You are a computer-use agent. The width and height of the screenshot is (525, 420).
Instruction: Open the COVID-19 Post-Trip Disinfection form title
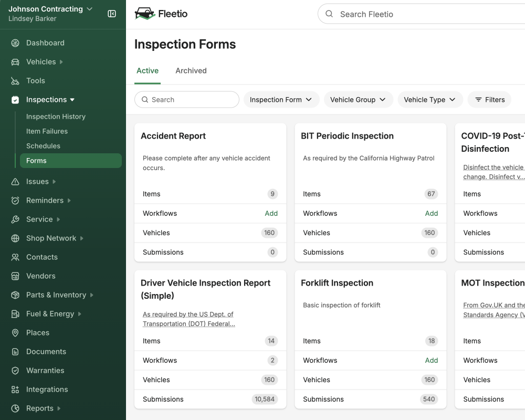pos(493,142)
